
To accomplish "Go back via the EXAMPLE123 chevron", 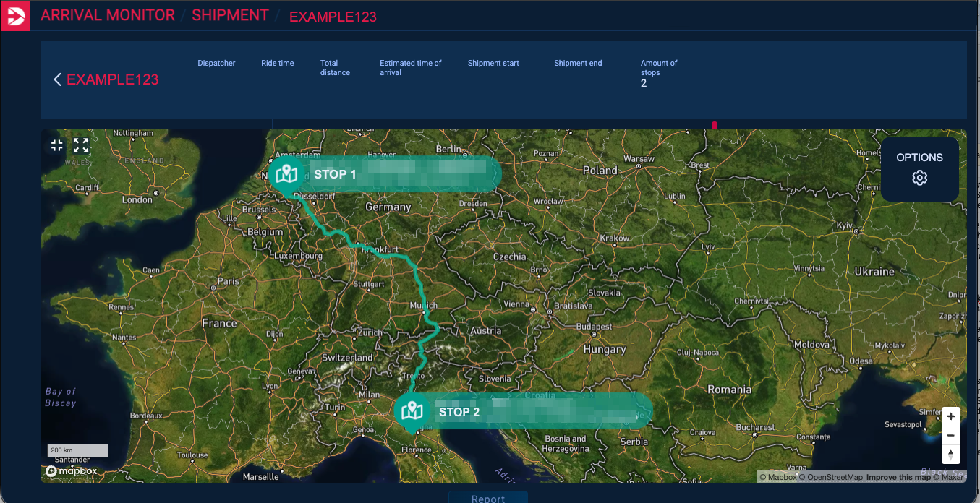I will [57, 79].
